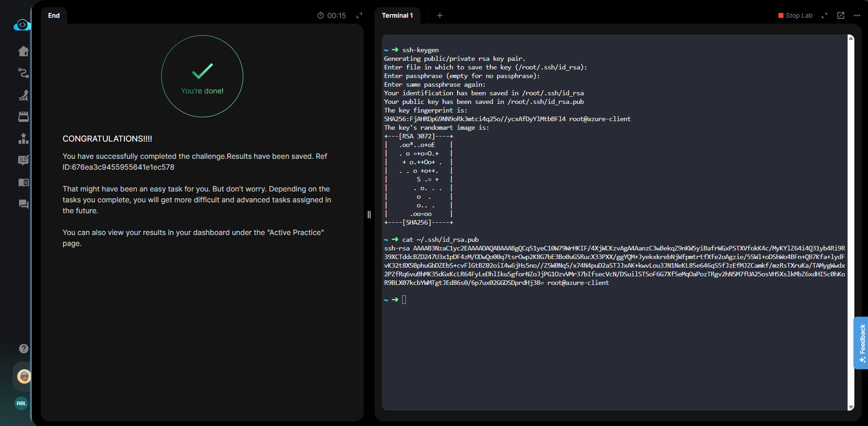Expand the task panel to fullscreen
This screenshot has height=426, width=868.
tap(359, 15)
